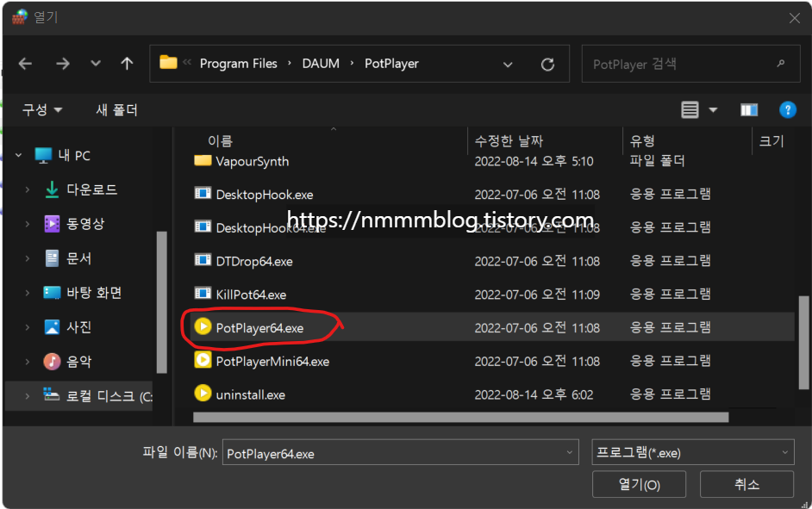Image resolution: width=812 pixels, height=509 pixels.
Task: Click the DesktopHook.exe file icon
Action: pos(203,194)
